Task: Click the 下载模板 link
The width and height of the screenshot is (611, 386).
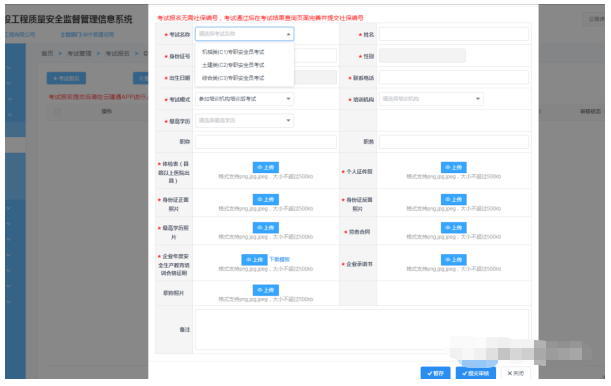Action: 279,259
